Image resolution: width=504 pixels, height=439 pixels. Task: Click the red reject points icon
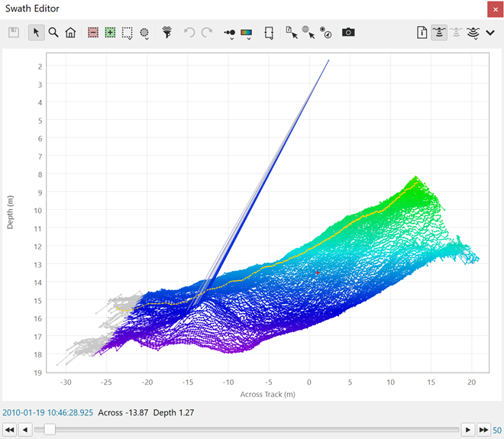(x=92, y=33)
